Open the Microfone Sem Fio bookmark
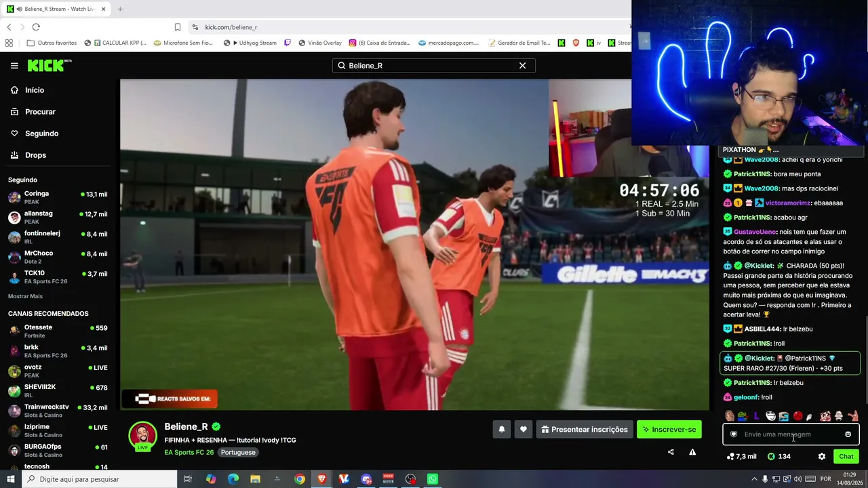This screenshot has width=868, height=488. (183, 43)
